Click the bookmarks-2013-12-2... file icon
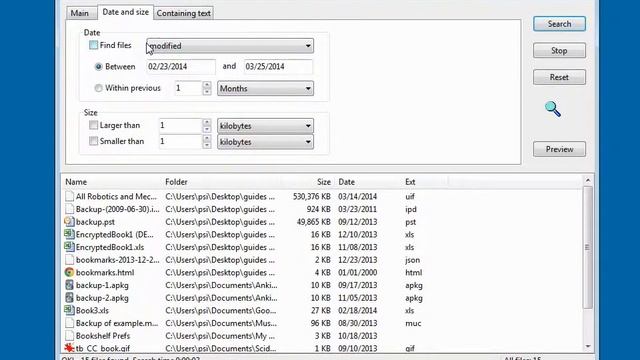Screen dimensions: 640x360 pos(69,260)
